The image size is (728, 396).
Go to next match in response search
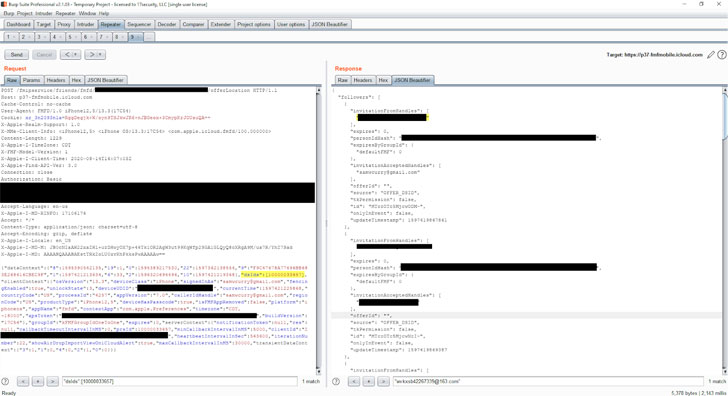(x=384, y=381)
